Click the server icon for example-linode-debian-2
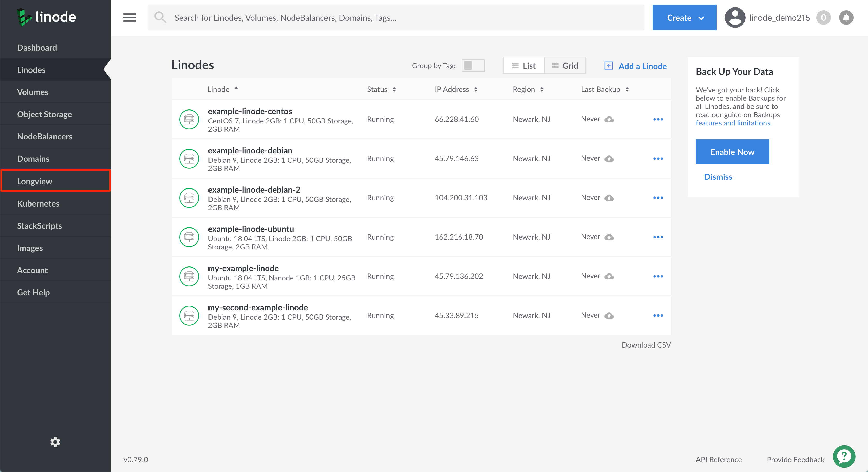The width and height of the screenshot is (868, 472). [189, 198]
